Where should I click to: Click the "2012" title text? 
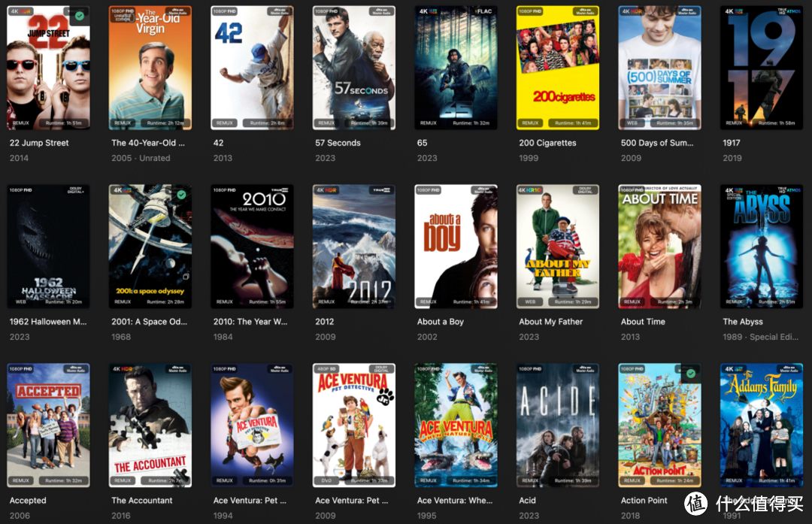325,322
